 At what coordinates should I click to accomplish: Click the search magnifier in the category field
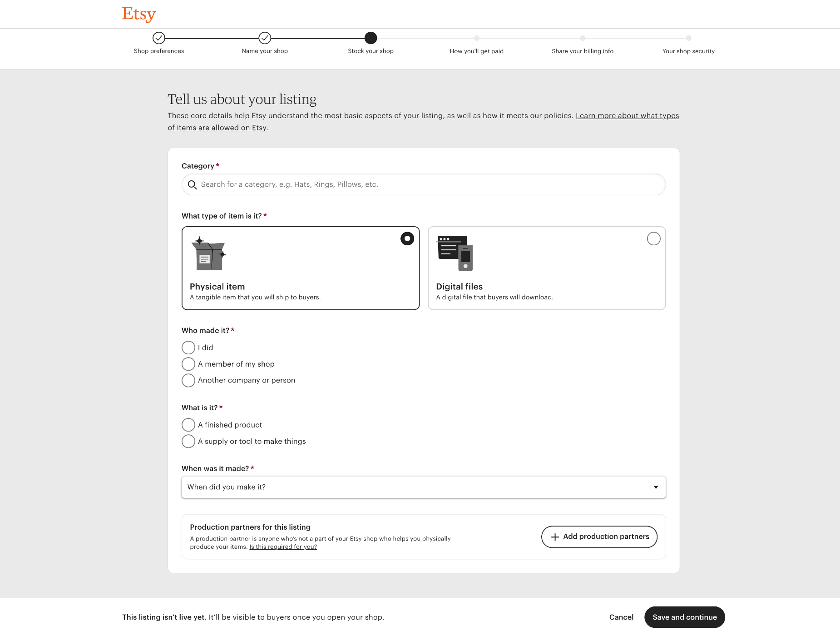[193, 184]
